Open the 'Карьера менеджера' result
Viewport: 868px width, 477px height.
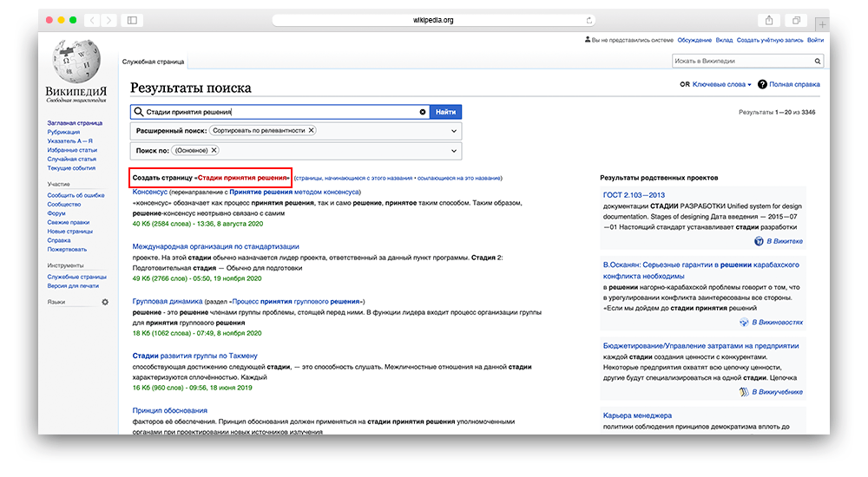[x=637, y=415]
